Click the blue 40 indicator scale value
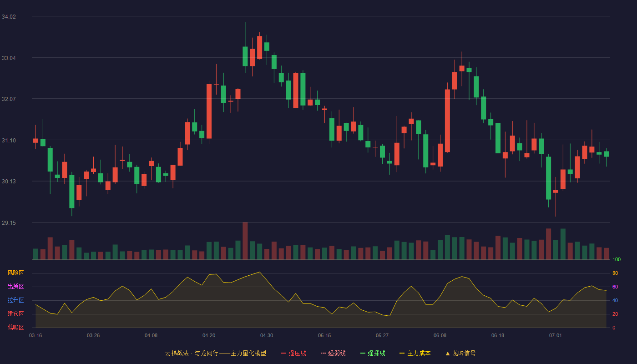The image size is (637, 364). [x=615, y=301]
